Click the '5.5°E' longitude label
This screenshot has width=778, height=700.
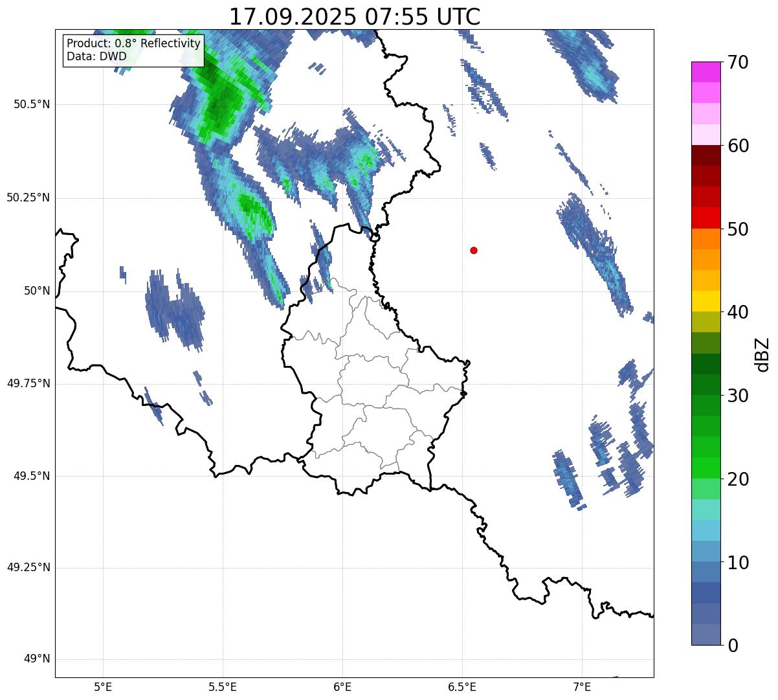(223, 686)
